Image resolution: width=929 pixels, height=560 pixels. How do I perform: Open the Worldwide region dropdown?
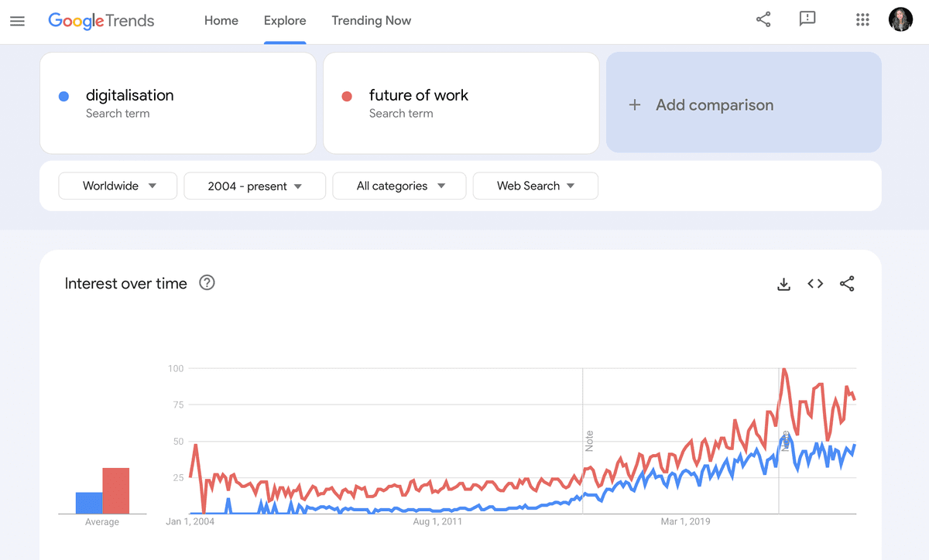click(118, 186)
